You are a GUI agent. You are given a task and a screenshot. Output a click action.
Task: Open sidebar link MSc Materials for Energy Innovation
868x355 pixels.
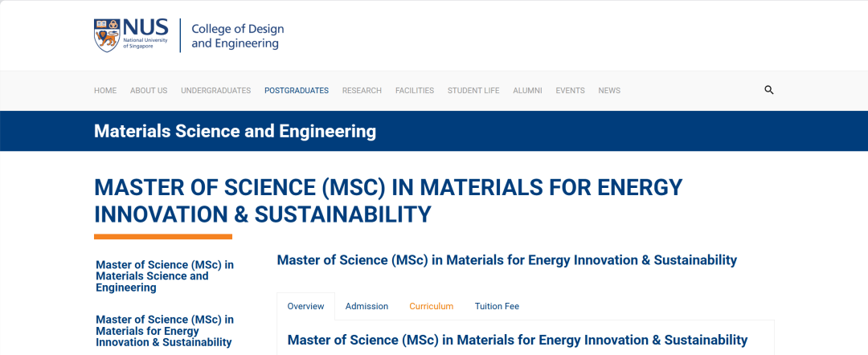[165, 331]
